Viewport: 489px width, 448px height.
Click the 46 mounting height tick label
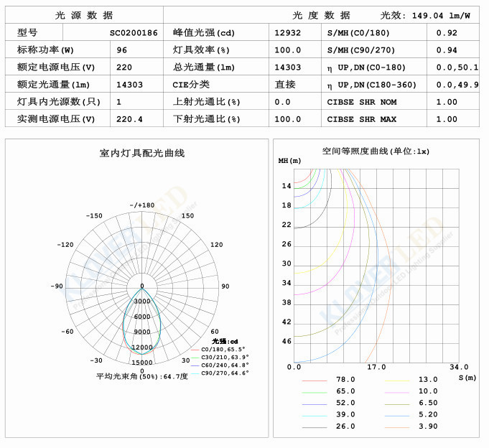287,341
